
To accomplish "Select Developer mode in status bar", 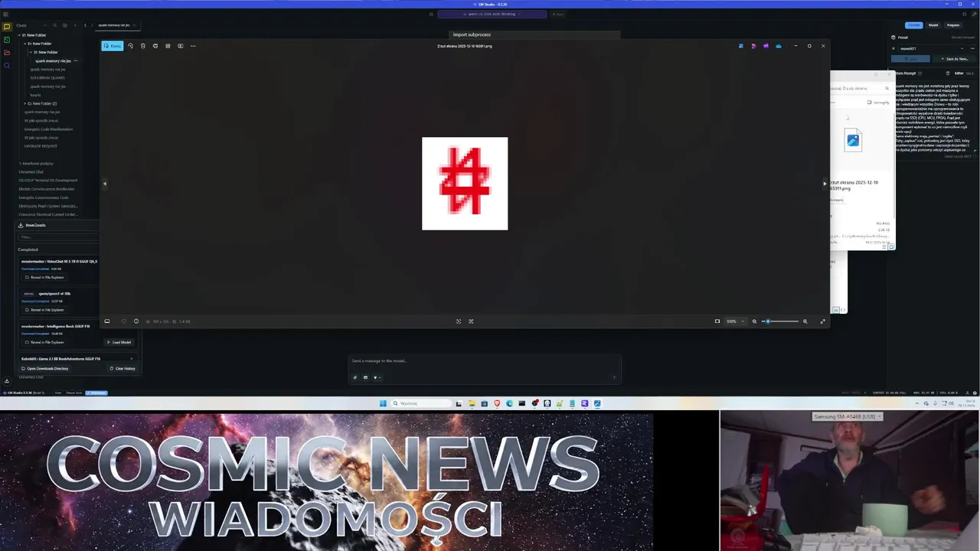I will [96, 393].
